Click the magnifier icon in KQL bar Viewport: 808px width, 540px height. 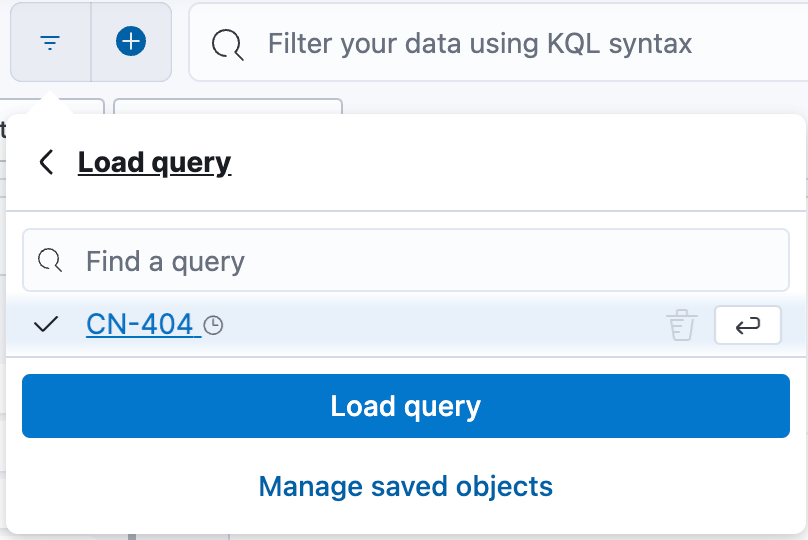pyautogui.click(x=227, y=44)
